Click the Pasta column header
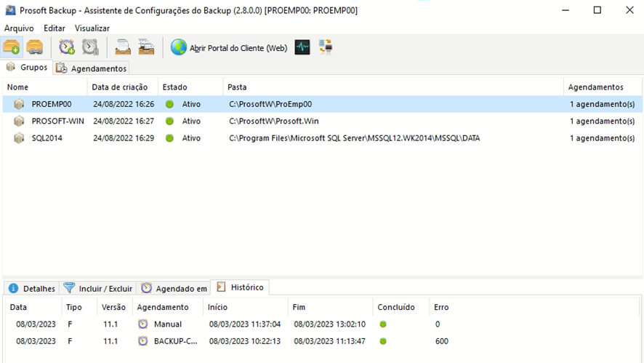 click(x=393, y=87)
